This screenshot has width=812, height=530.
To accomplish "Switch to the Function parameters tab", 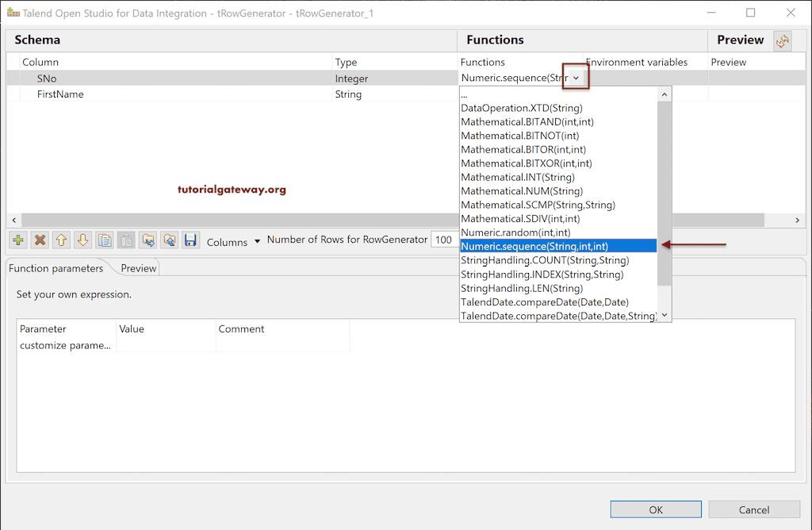I will click(x=56, y=268).
